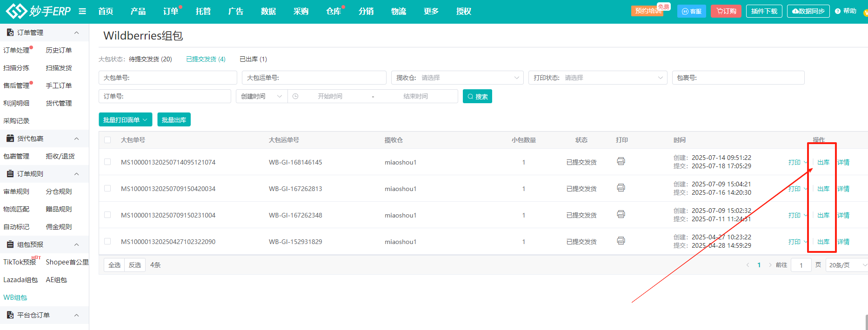Viewport: 868px width, 330px height.
Task: Click the 插件下载 button
Action: tap(764, 11)
